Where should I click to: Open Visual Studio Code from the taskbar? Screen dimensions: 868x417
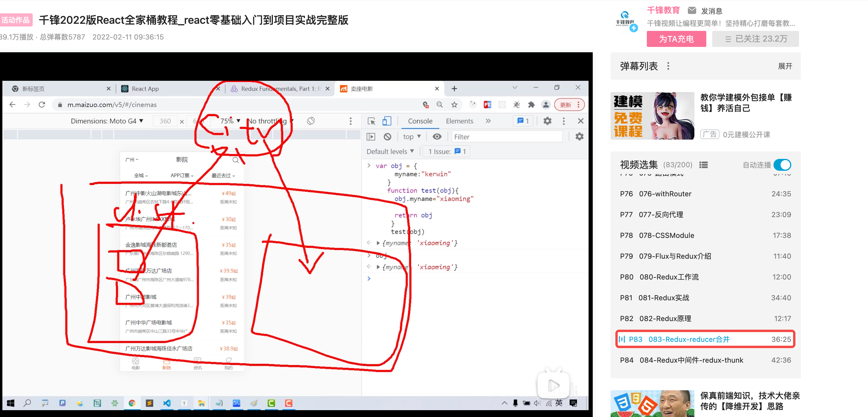click(167, 403)
